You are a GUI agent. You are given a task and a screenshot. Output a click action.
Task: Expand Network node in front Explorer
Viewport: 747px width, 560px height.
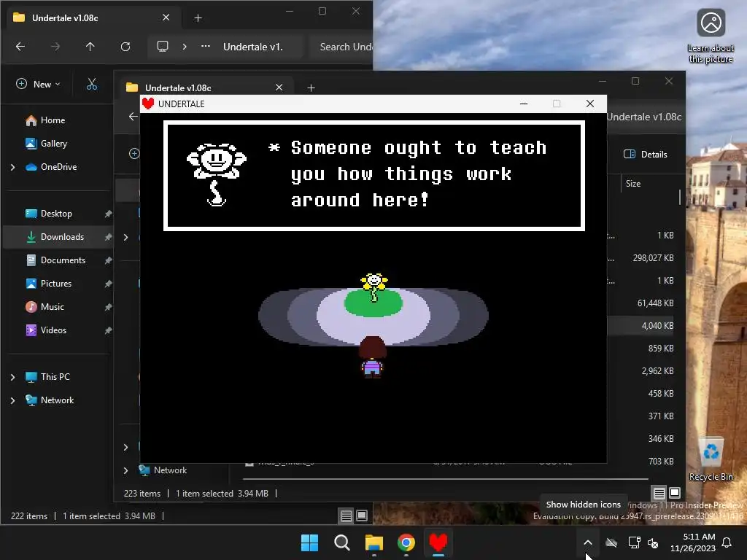point(125,470)
